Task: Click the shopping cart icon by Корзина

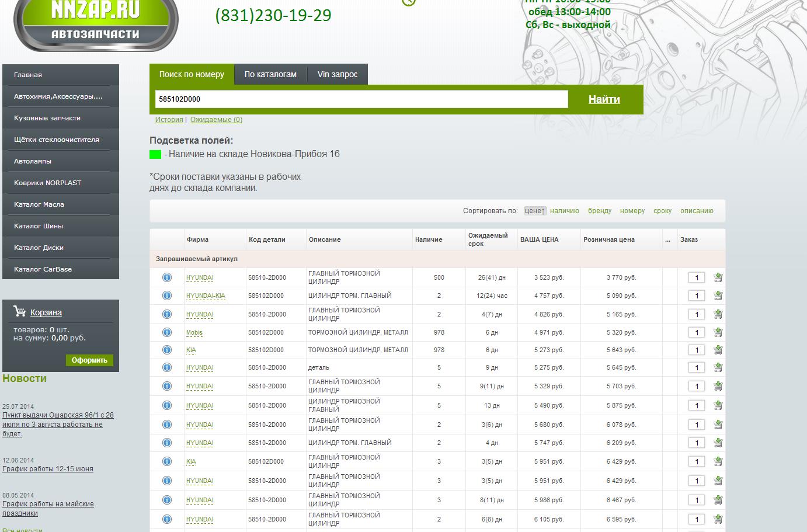Action: pos(19,312)
